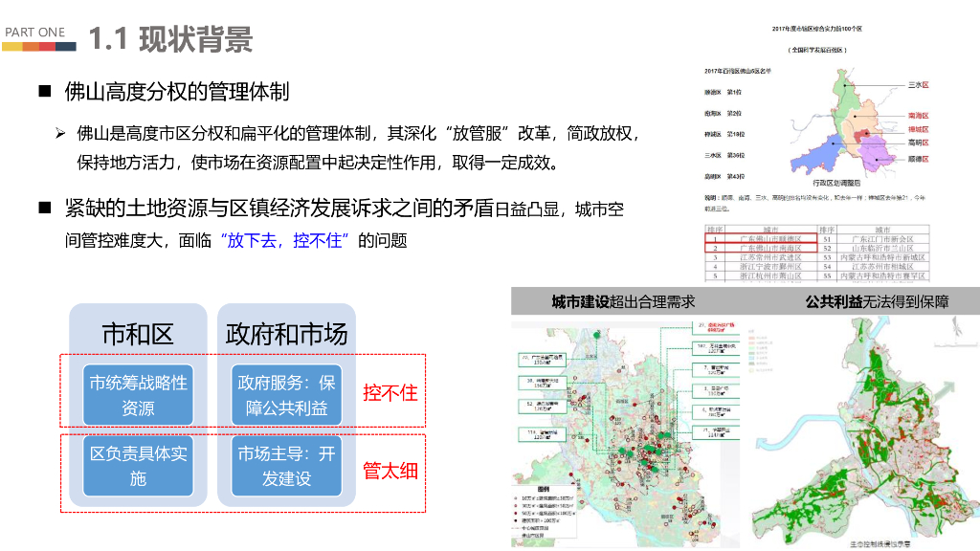Select the paragraph about "放管服" reform
Image resolution: width=980 pixels, height=551 pixels.
[x=358, y=147]
